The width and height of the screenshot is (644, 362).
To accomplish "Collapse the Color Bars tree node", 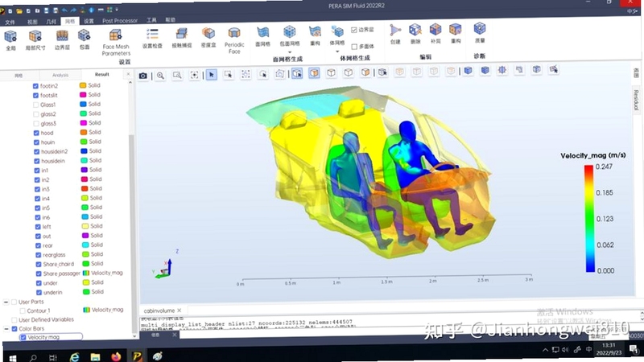I will [x=6, y=329].
